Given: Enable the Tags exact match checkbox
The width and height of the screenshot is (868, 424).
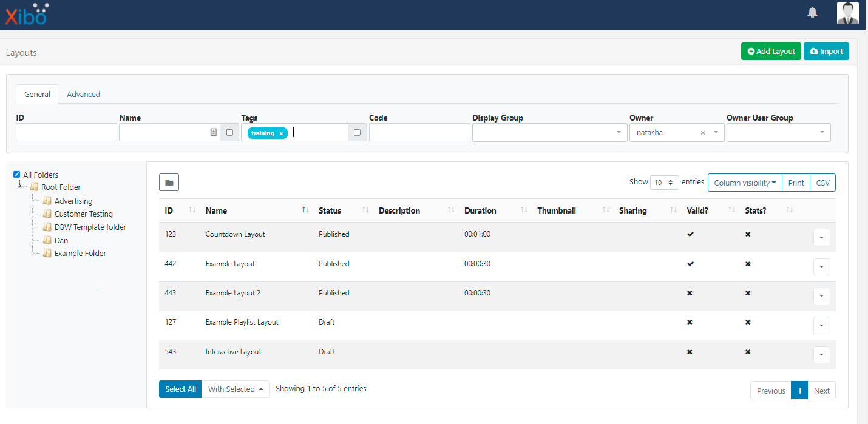Looking at the screenshot, I should pos(357,132).
